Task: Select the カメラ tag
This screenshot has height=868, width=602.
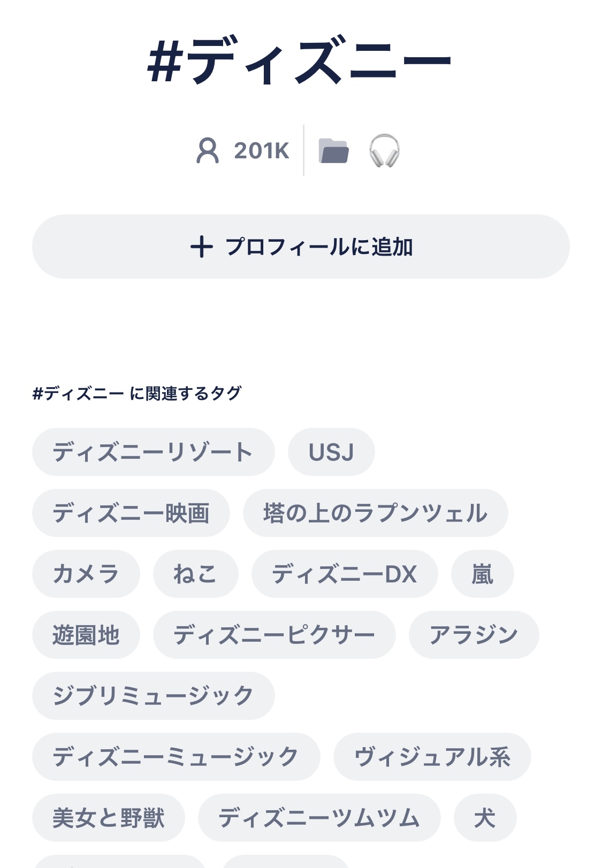Action: [x=86, y=574]
